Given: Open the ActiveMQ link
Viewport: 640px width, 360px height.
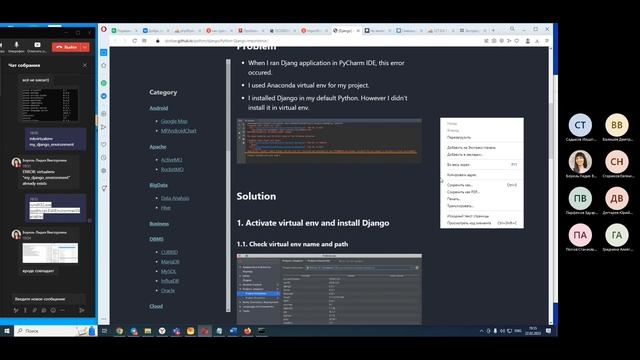Looking at the screenshot, I should coord(171,160).
